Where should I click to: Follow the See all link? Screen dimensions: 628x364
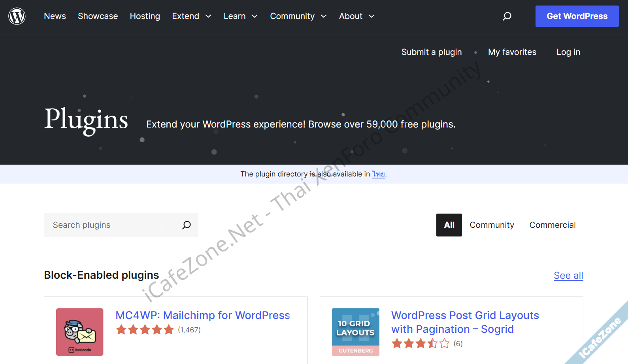(x=568, y=276)
